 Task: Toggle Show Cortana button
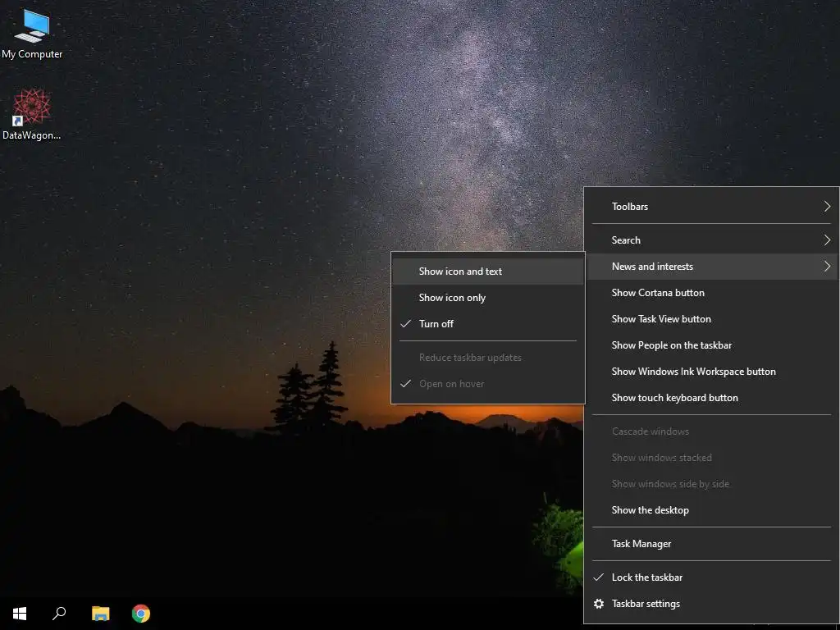pos(711,293)
